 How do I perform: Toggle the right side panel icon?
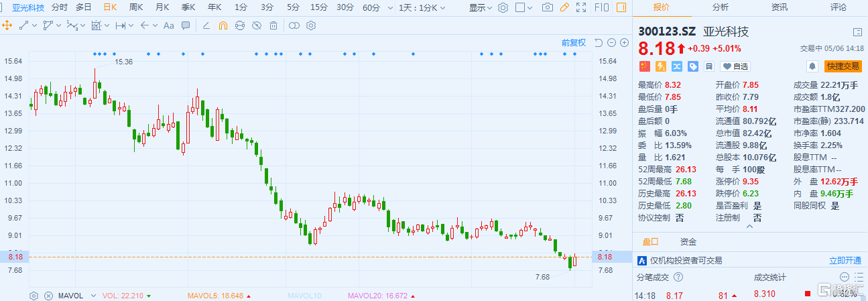[621, 7]
